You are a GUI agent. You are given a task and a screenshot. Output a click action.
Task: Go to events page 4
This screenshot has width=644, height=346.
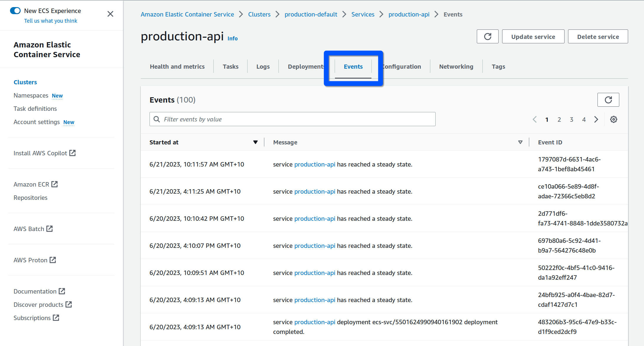coord(584,119)
